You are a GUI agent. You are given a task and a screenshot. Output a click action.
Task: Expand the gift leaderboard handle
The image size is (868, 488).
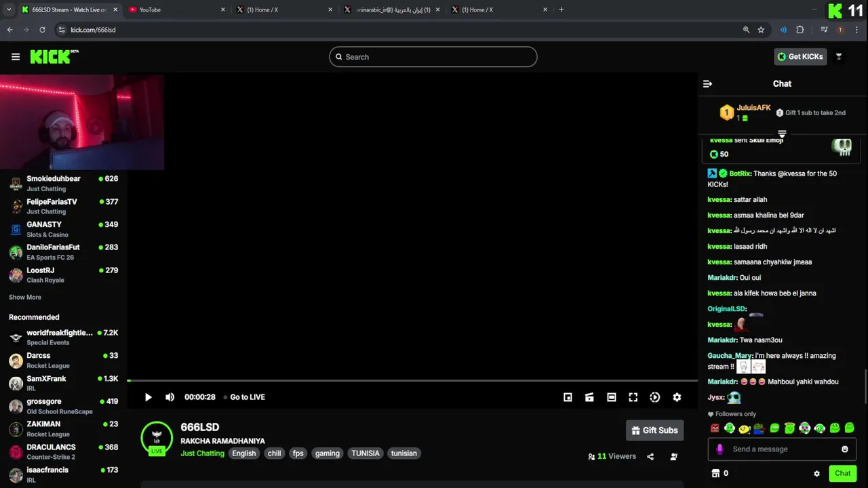782,134
